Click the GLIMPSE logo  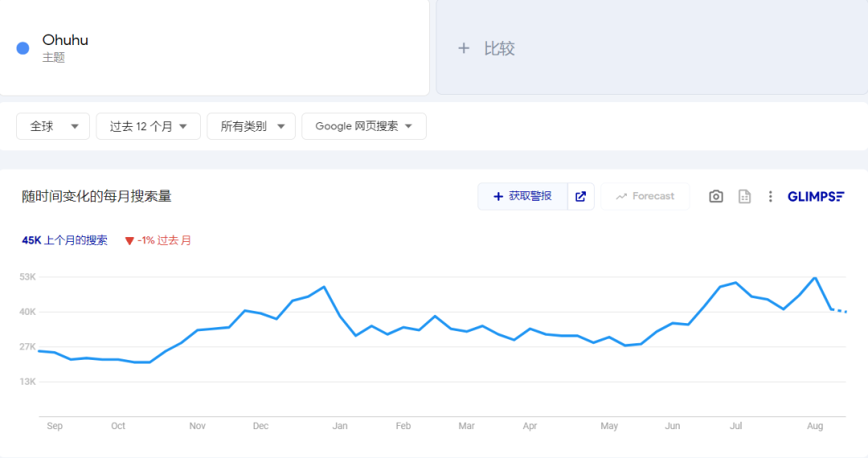coord(816,196)
